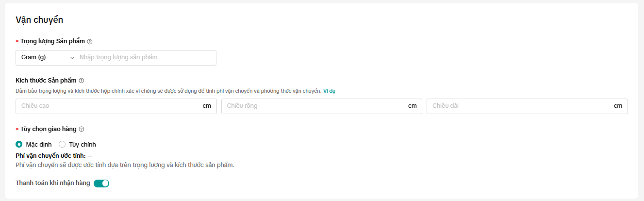
Task: Select the Mặc định delivery option
Action: 19,144
